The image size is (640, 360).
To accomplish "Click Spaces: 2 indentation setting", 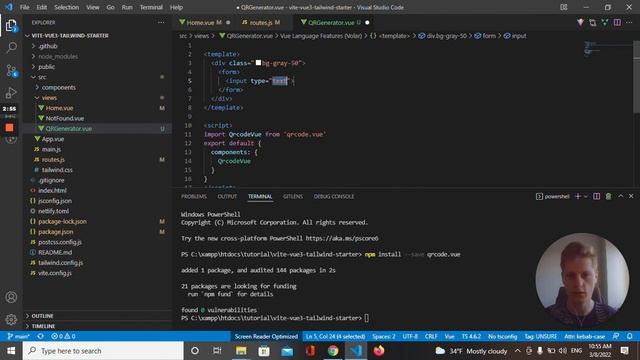I will (x=384, y=336).
